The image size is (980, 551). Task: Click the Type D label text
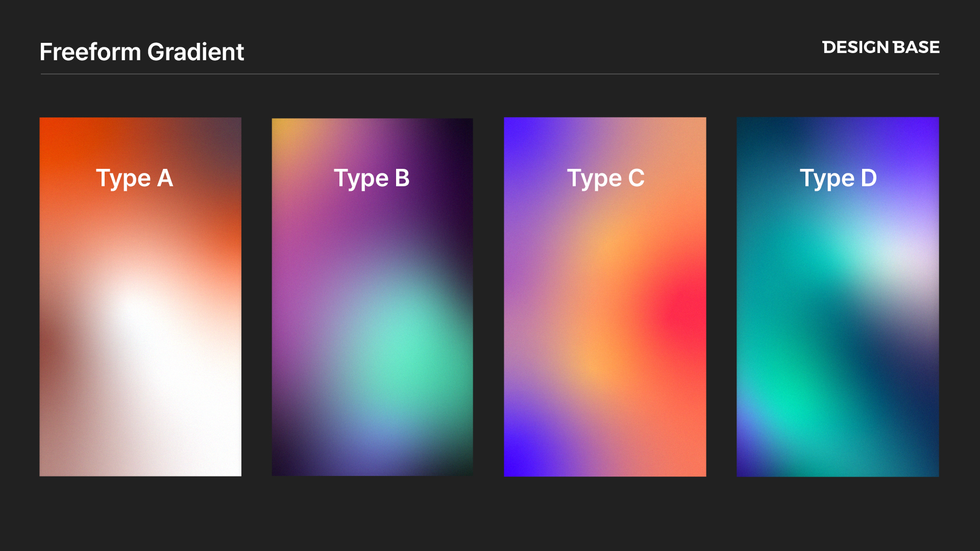[838, 179]
